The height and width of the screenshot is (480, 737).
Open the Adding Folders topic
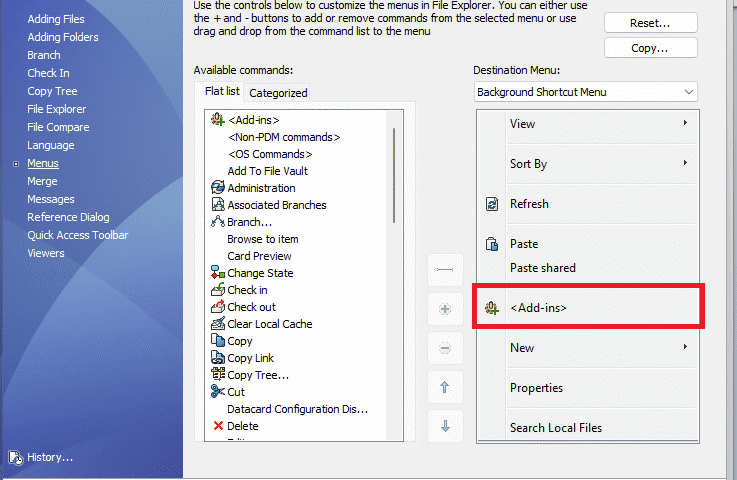(63, 37)
